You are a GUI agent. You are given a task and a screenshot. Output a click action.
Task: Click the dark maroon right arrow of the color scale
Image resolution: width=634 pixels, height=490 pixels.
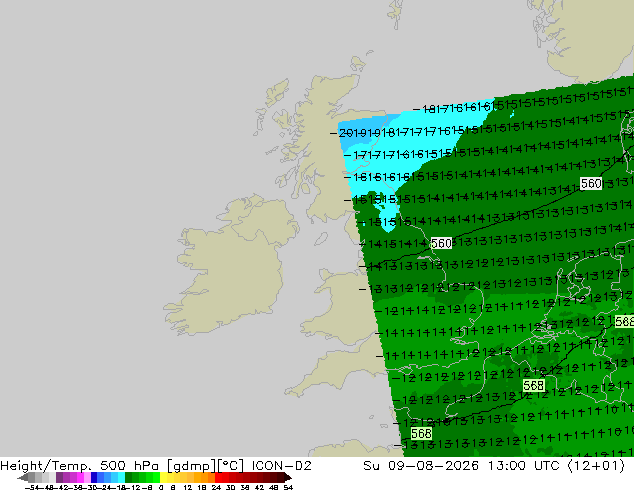(288, 478)
